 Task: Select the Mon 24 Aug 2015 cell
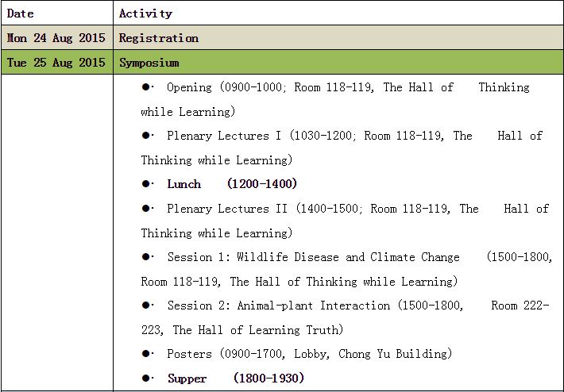pyautogui.click(x=56, y=38)
